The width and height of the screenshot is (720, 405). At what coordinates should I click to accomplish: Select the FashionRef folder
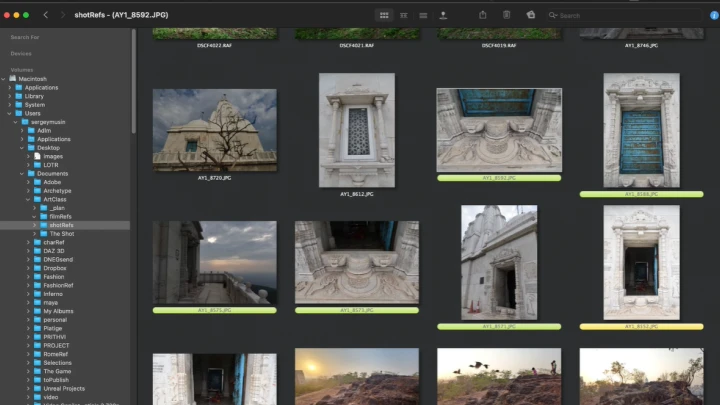click(58, 285)
